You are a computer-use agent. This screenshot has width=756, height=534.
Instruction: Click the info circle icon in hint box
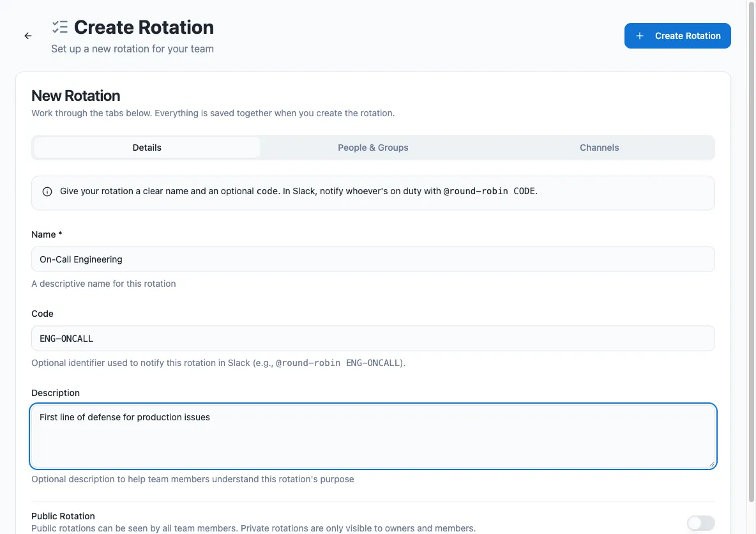(47, 192)
